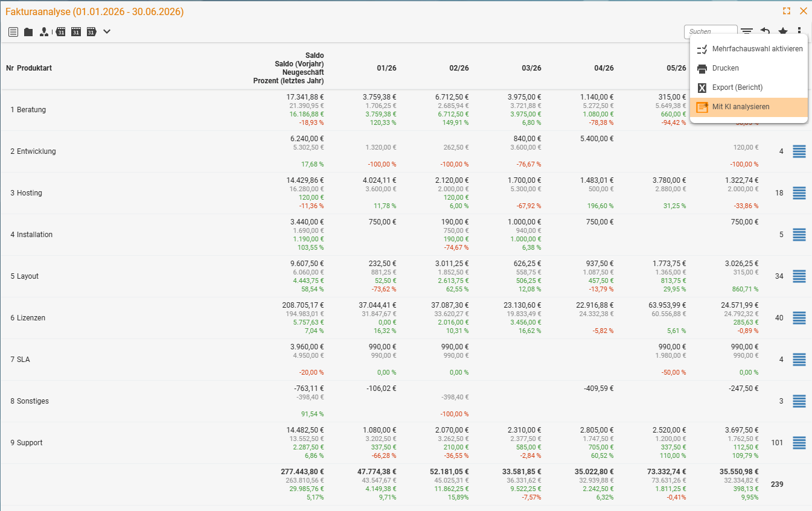Screen dimensions: 812x511
Task: Click the favorite star icon
Action: [x=783, y=31]
